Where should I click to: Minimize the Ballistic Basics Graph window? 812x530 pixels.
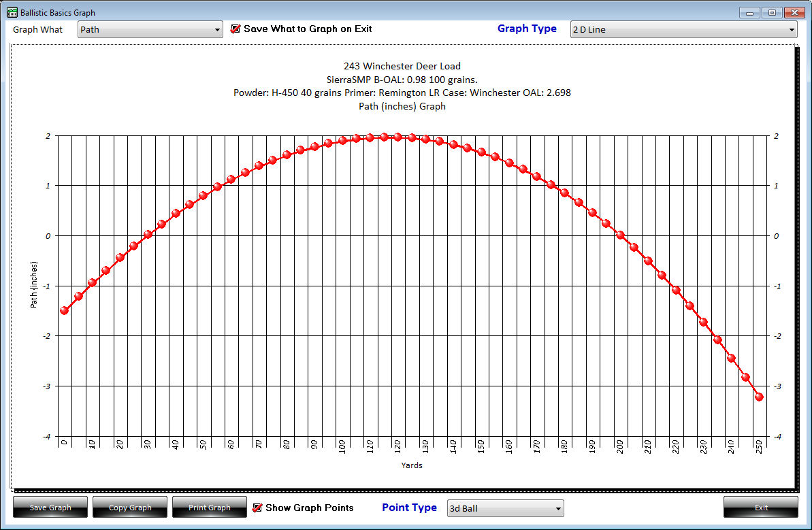coord(749,12)
